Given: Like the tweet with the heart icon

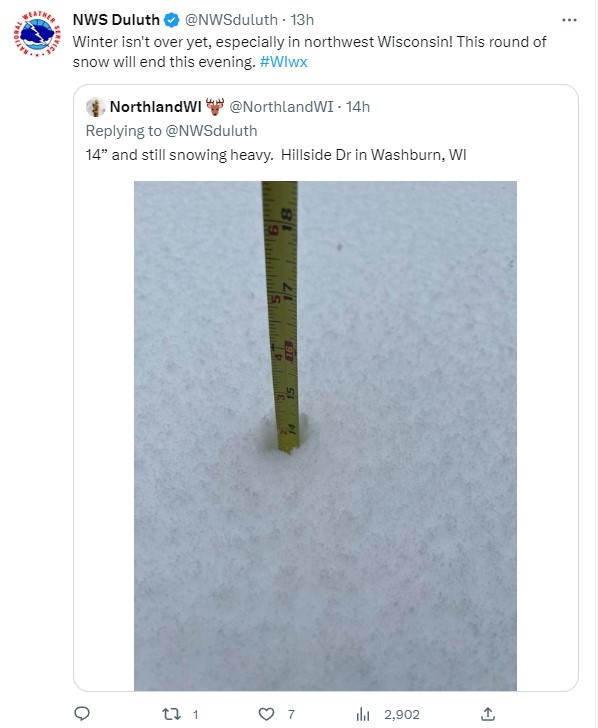Looking at the screenshot, I should pyautogui.click(x=266, y=714).
